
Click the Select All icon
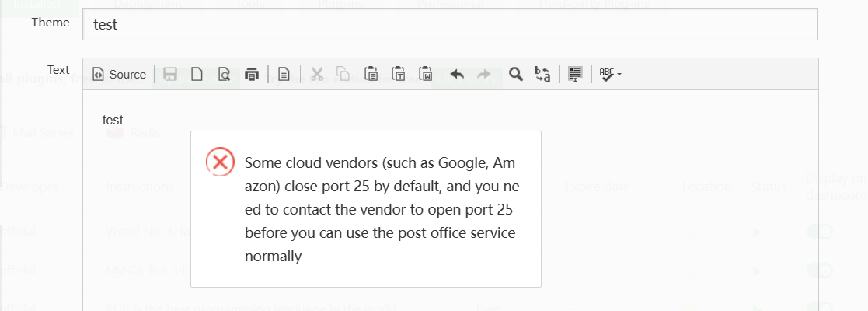point(575,75)
